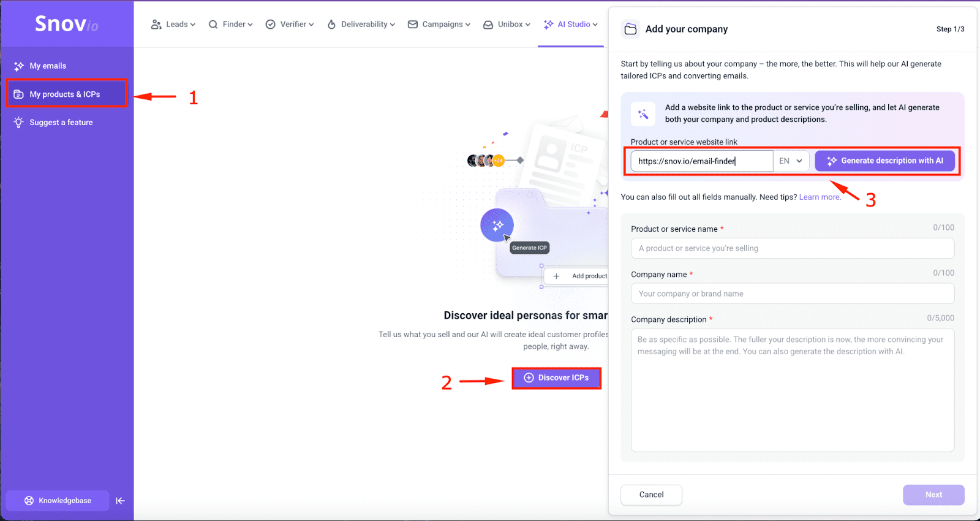Open the AI Studio tab

(570, 25)
